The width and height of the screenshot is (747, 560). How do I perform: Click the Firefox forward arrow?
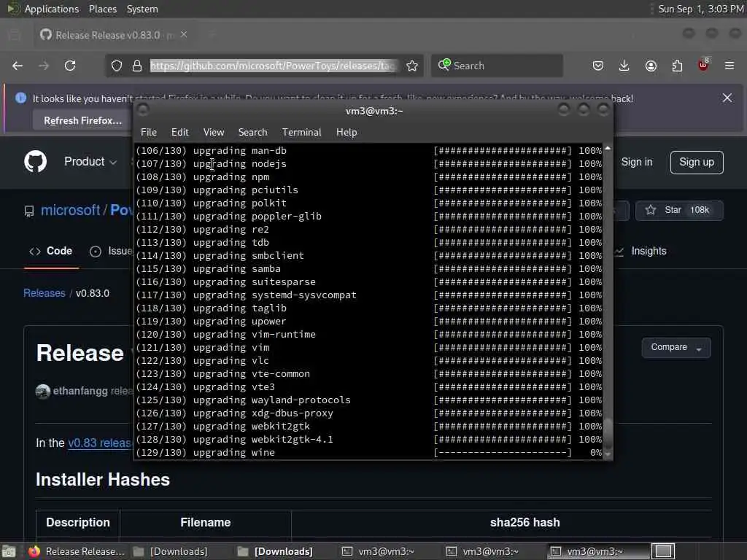pos(44,66)
